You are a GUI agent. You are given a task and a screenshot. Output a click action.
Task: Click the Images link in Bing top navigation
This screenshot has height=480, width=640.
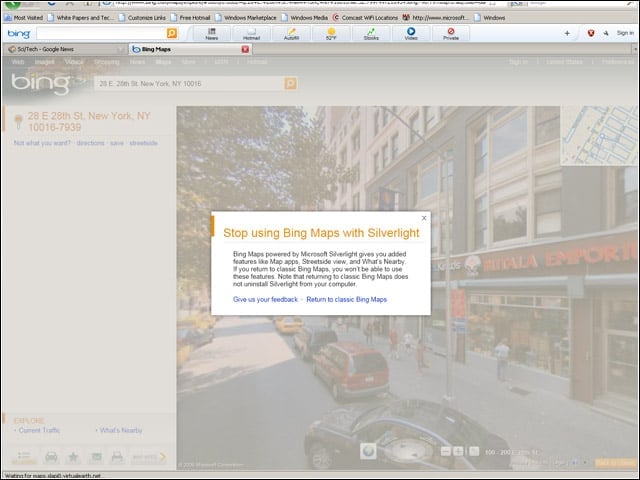coord(44,62)
